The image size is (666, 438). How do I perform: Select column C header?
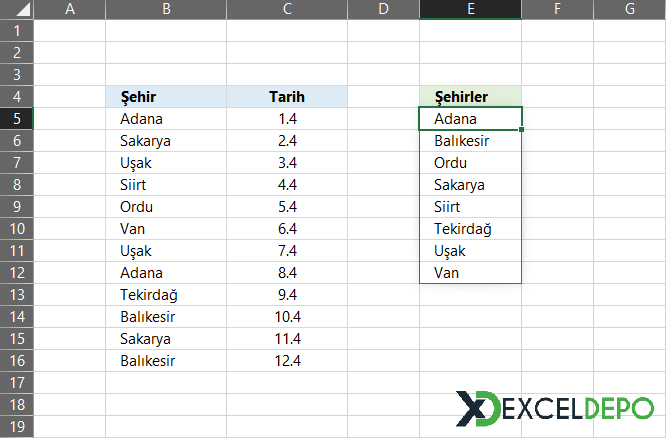click(287, 9)
